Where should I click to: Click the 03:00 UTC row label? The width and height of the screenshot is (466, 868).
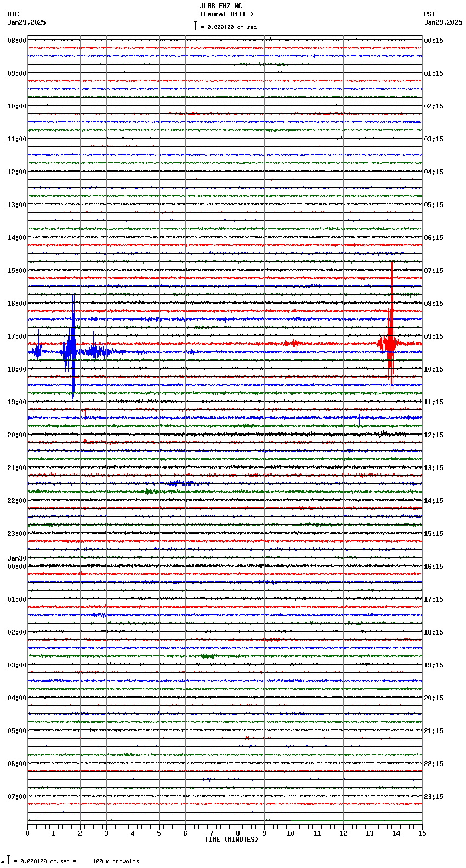(x=17, y=665)
